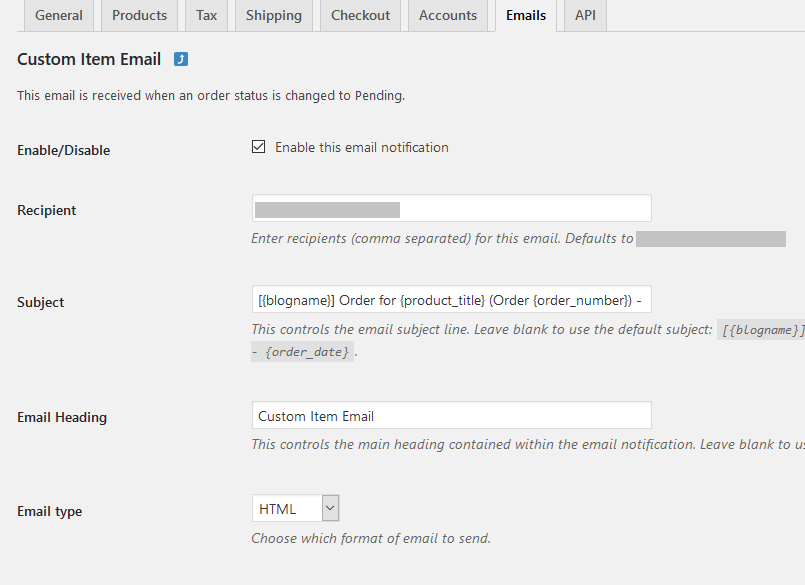
Task: Toggle the Enable this email notification checkbox
Action: (x=258, y=147)
